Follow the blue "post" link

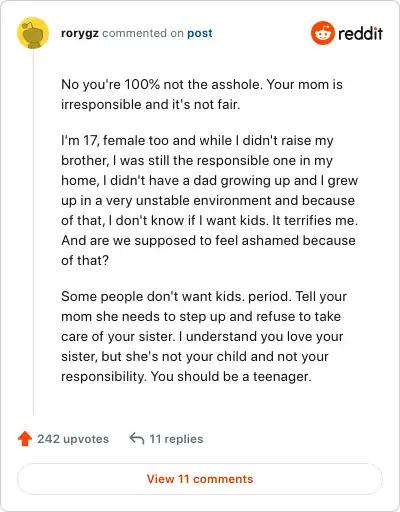200,33
